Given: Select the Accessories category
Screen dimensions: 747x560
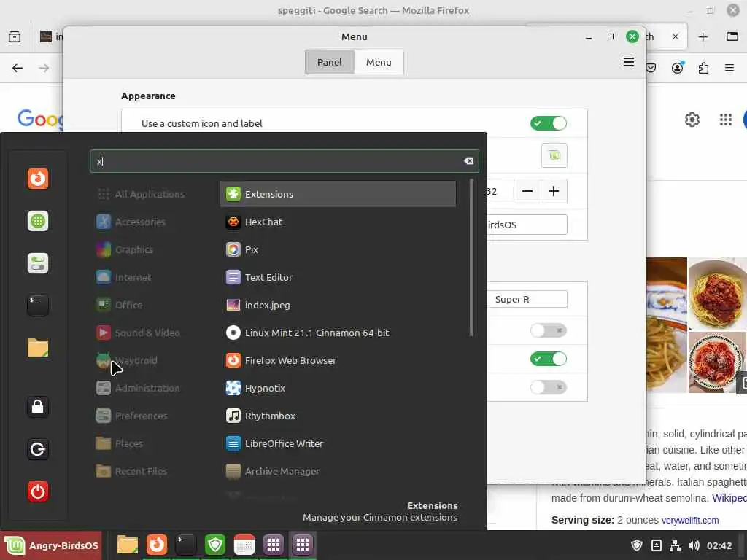Looking at the screenshot, I should click(x=131, y=222).
